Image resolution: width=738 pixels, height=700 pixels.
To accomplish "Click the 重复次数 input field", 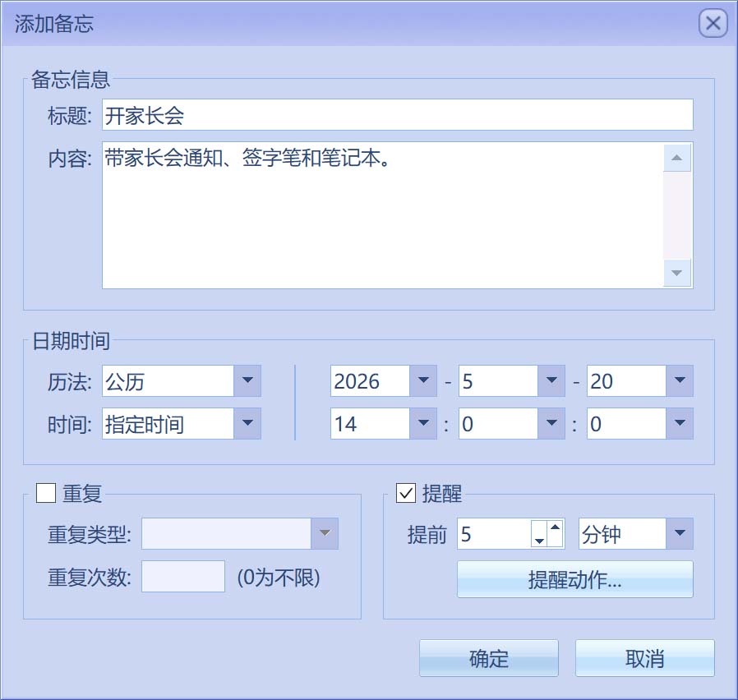I will click(183, 576).
